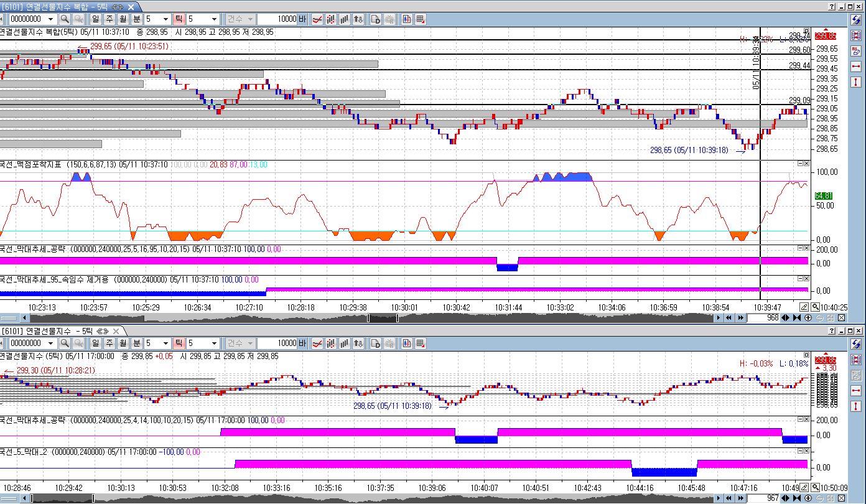Select line chart type icon in top toolbar
The height and width of the screenshot is (504, 866).
317,19
